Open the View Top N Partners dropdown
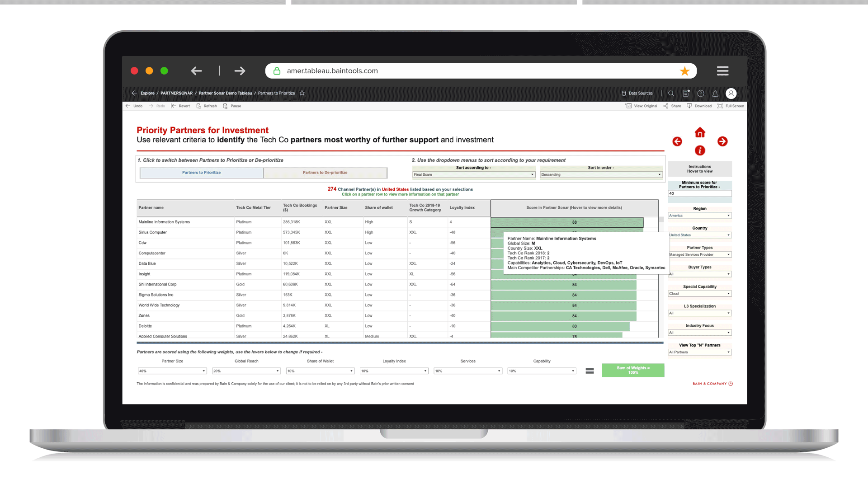The image size is (868, 488). [x=699, y=352]
